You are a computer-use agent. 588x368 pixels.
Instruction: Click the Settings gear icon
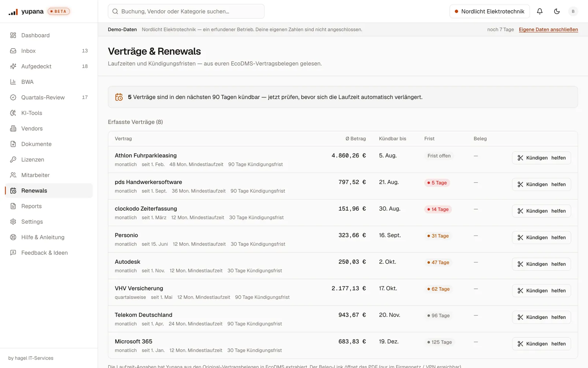coord(13,222)
